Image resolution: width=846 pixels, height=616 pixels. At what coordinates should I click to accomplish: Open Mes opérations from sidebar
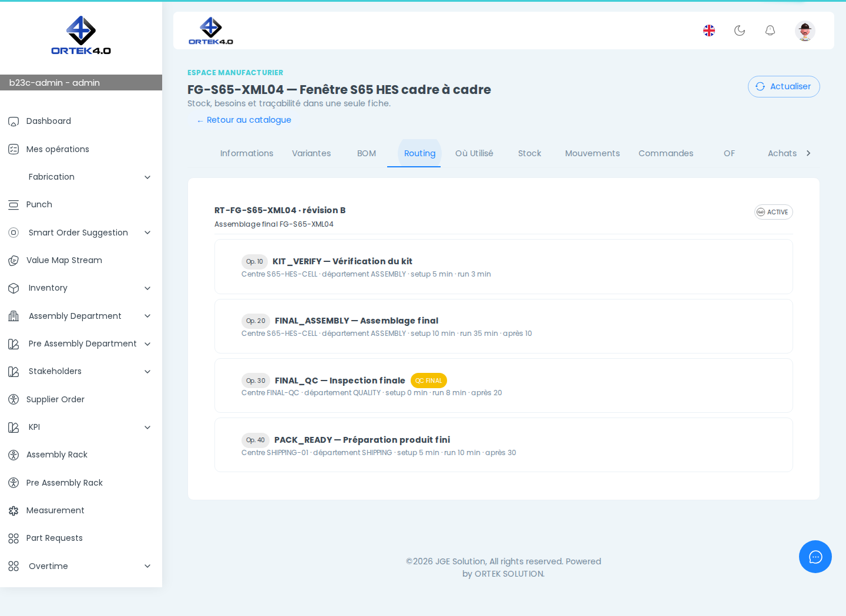pos(58,149)
